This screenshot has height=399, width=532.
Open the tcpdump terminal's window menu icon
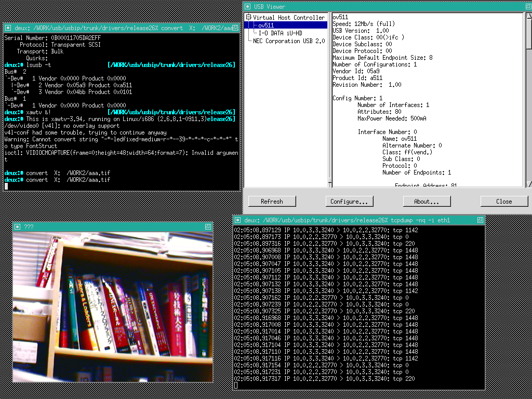click(237, 220)
